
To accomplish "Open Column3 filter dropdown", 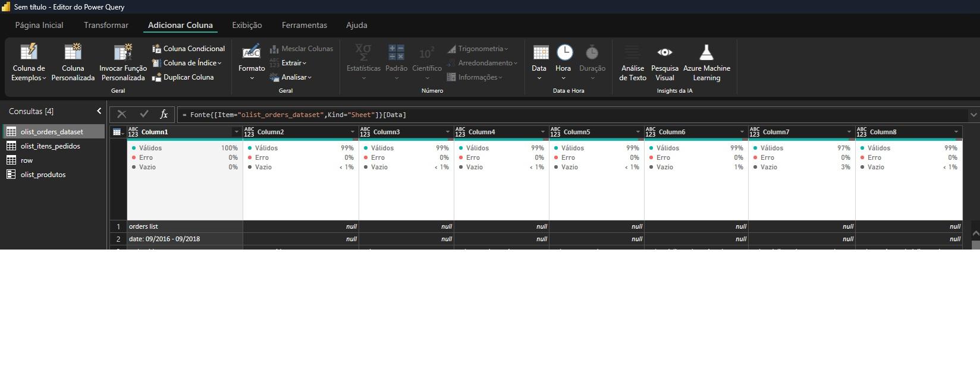I will (447, 132).
